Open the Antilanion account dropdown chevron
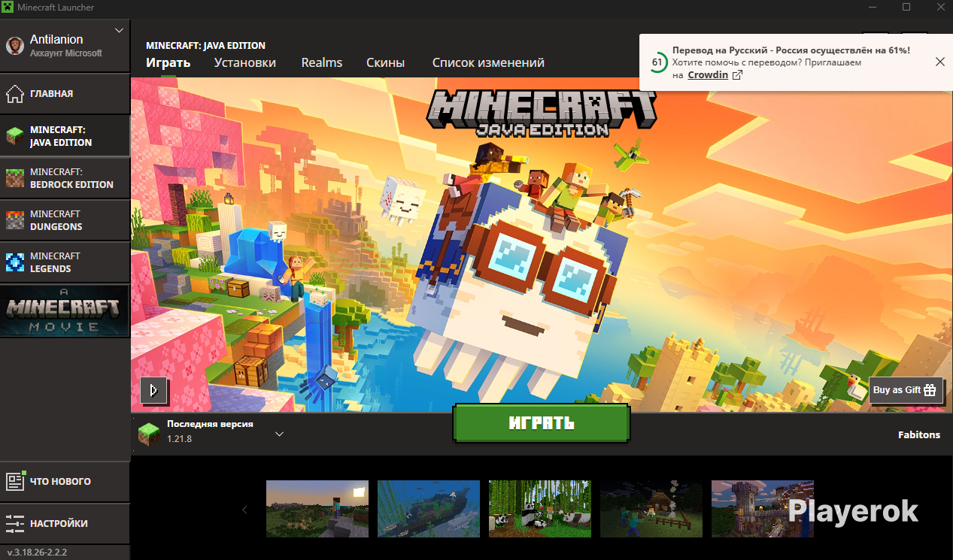 (119, 31)
